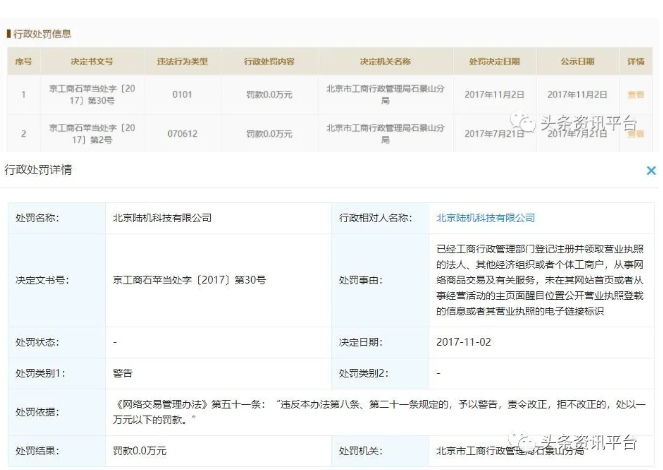Open 查看 link in row 1
This screenshot has width=663, height=470.
(636, 95)
